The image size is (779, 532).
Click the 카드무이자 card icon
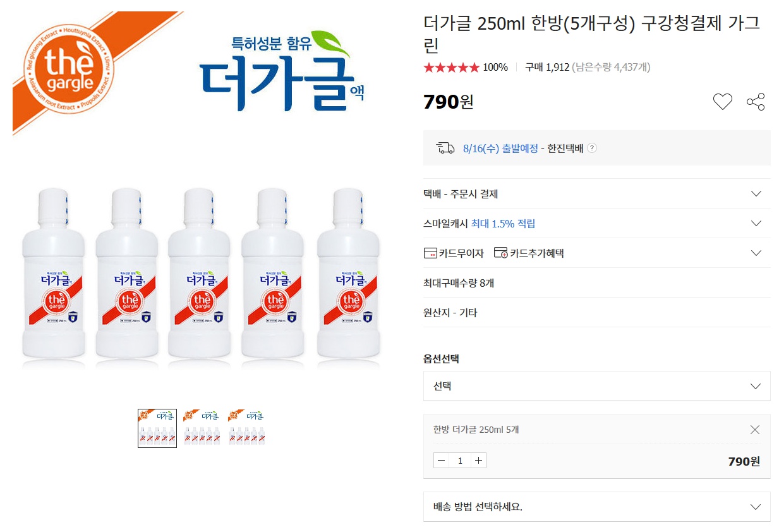(x=430, y=253)
